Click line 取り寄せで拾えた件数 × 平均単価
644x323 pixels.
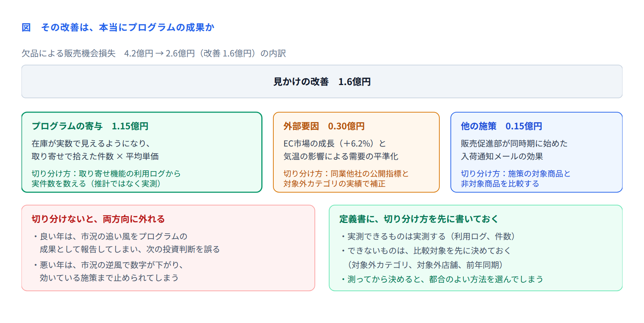pyautogui.click(x=95, y=156)
